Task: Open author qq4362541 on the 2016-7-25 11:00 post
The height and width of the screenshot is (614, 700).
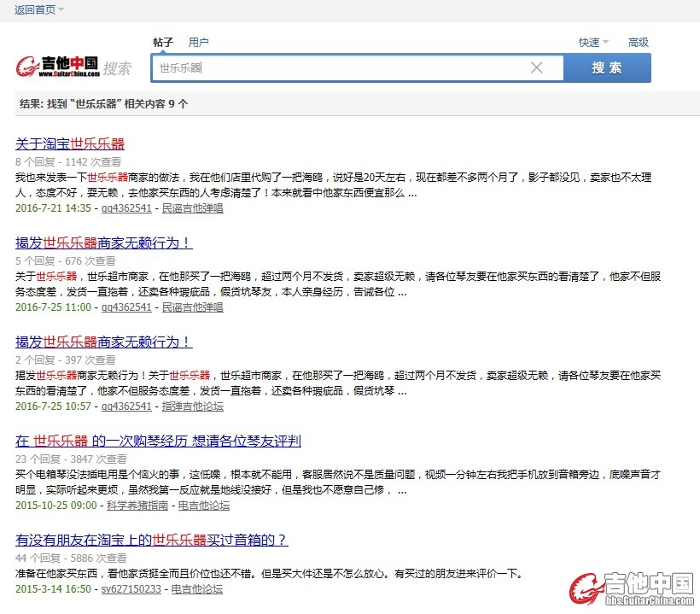Action: [126, 307]
